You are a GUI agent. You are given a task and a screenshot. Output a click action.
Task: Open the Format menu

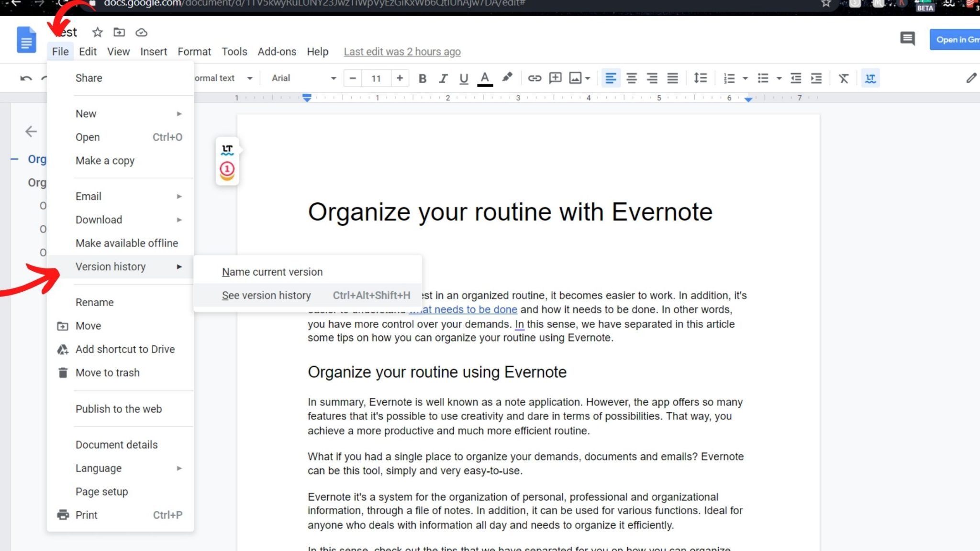point(194,52)
